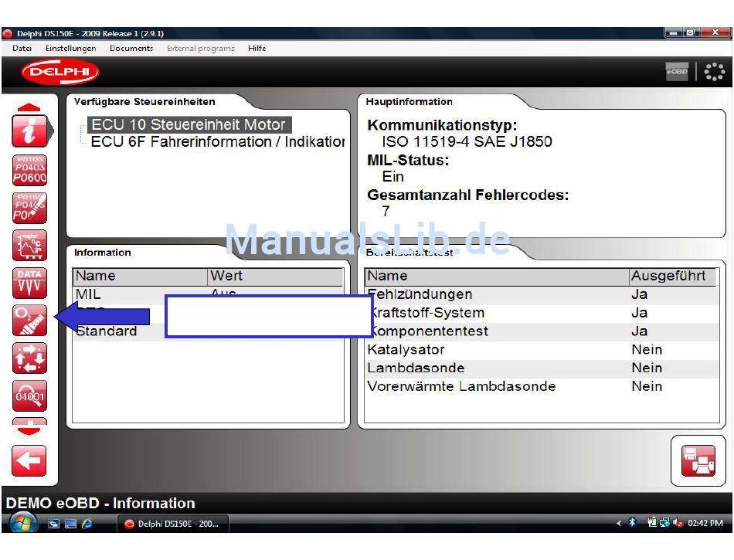Open the 01001 binary data icon
This screenshot has height=560, width=734.
point(29,395)
